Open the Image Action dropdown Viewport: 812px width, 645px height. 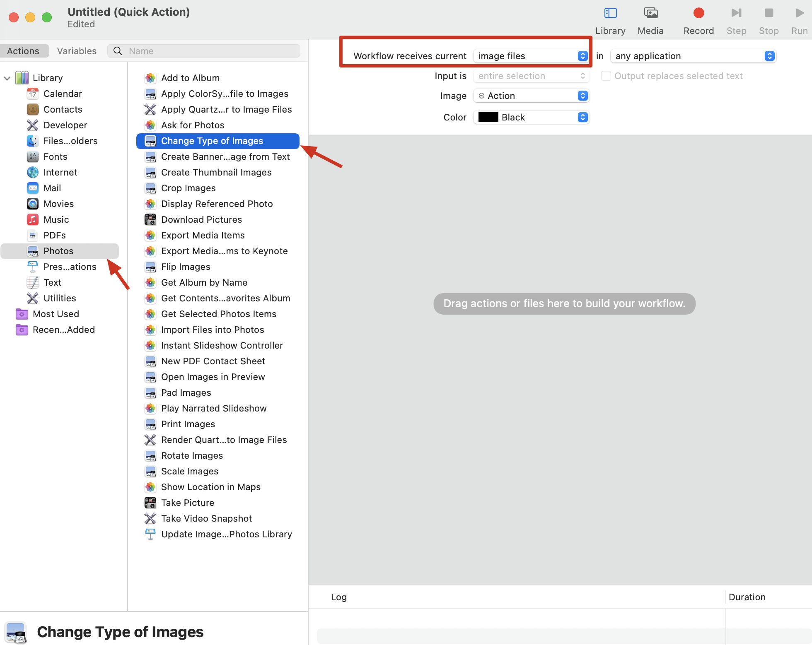[x=532, y=96]
